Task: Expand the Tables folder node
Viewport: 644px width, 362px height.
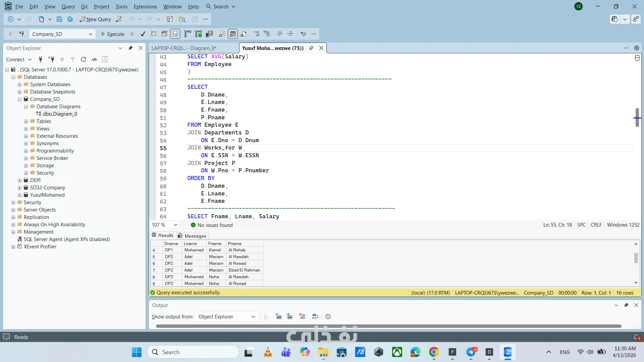Action: (26, 121)
